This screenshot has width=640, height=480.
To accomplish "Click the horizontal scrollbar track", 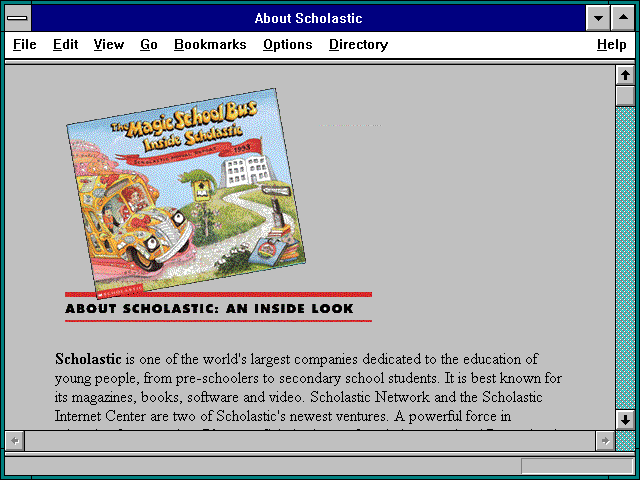I will tap(310, 441).
